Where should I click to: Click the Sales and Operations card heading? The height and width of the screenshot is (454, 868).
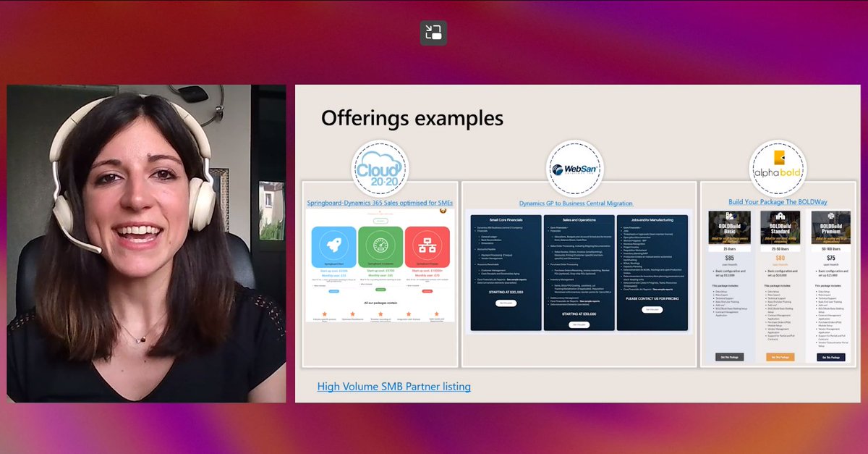[x=579, y=219]
